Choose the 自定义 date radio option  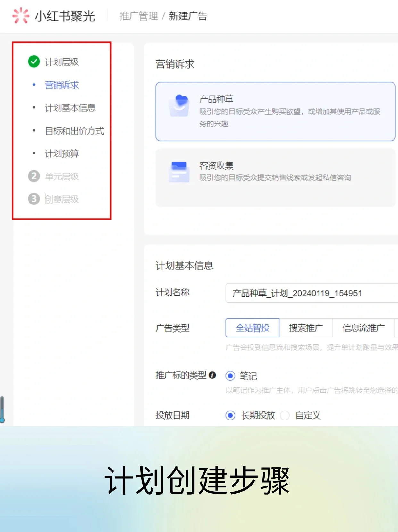285,416
